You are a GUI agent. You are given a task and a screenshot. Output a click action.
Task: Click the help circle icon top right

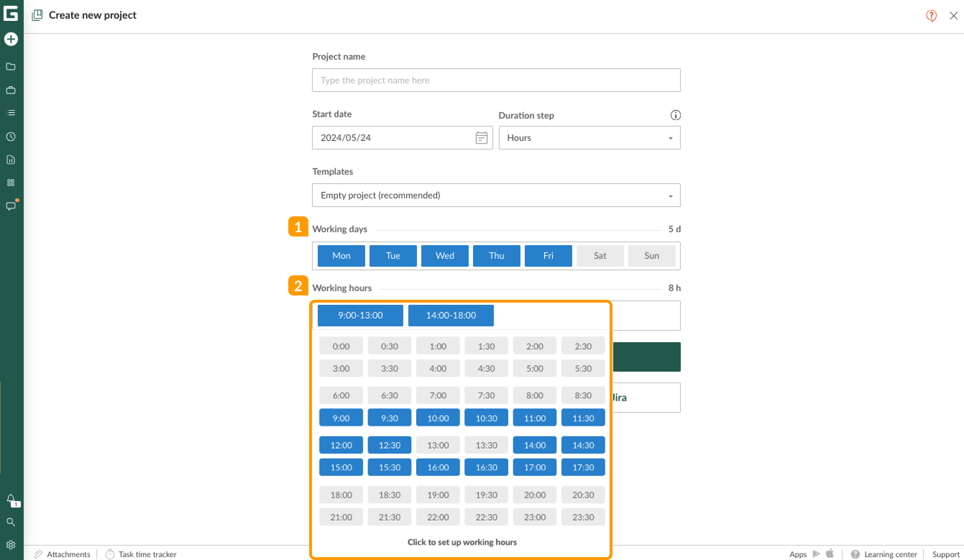[931, 15]
